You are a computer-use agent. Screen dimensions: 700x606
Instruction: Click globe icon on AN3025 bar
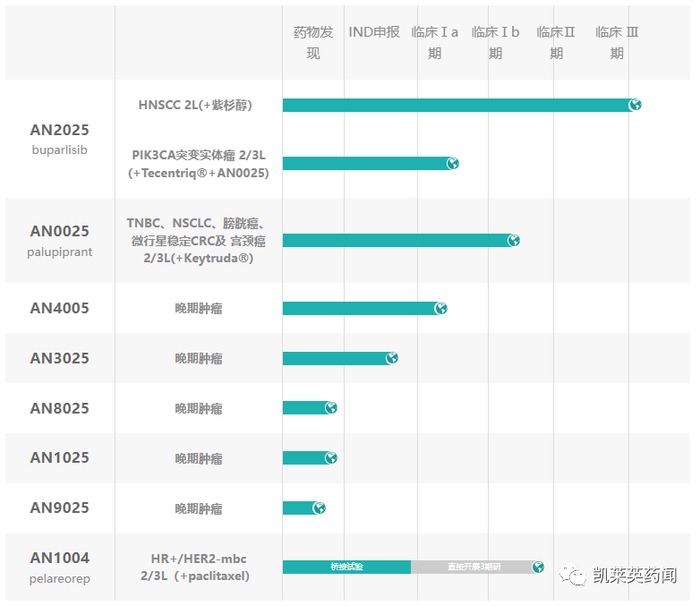click(x=392, y=358)
